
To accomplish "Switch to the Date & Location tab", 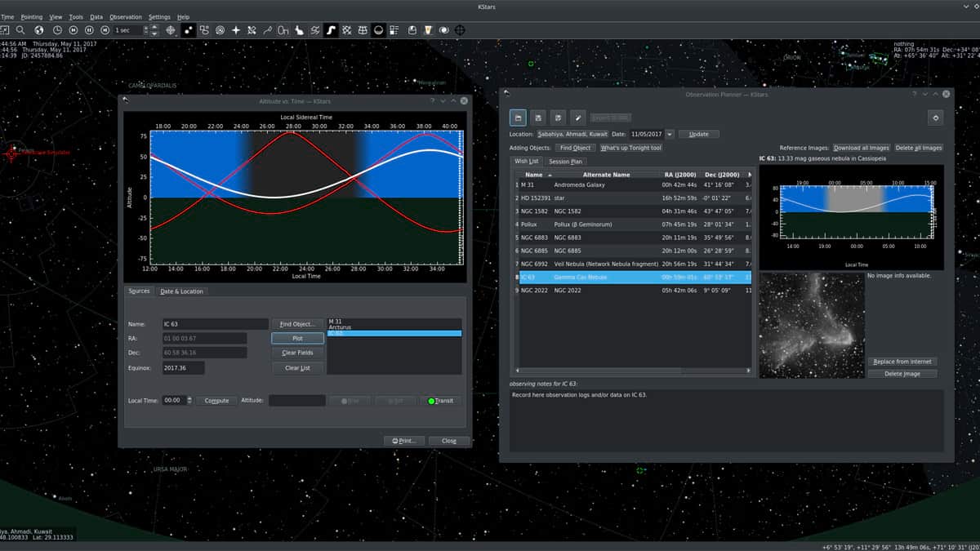I will click(181, 291).
